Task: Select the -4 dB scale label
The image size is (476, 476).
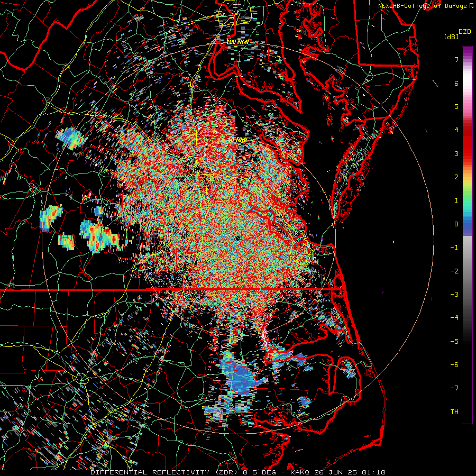Action: pyautogui.click(x=454, y=318)
